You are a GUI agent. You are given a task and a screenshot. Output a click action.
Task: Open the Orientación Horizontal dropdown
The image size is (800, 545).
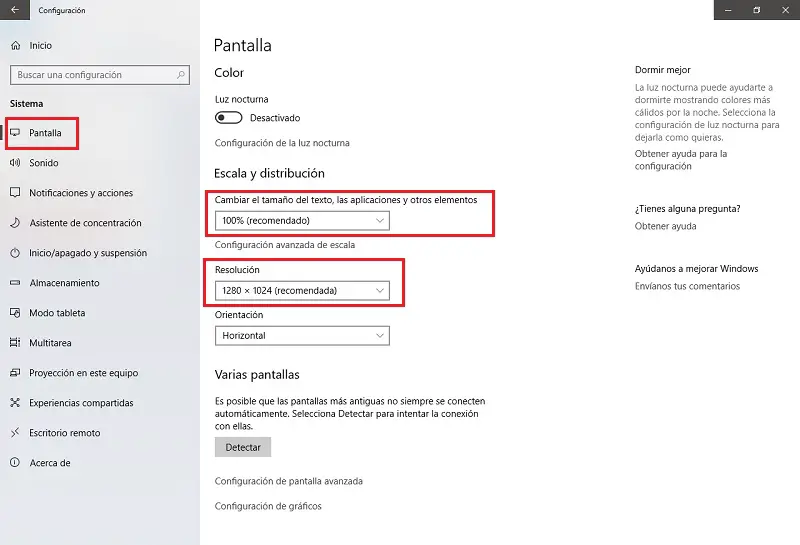pyautogui.click(x=302, y=336)
